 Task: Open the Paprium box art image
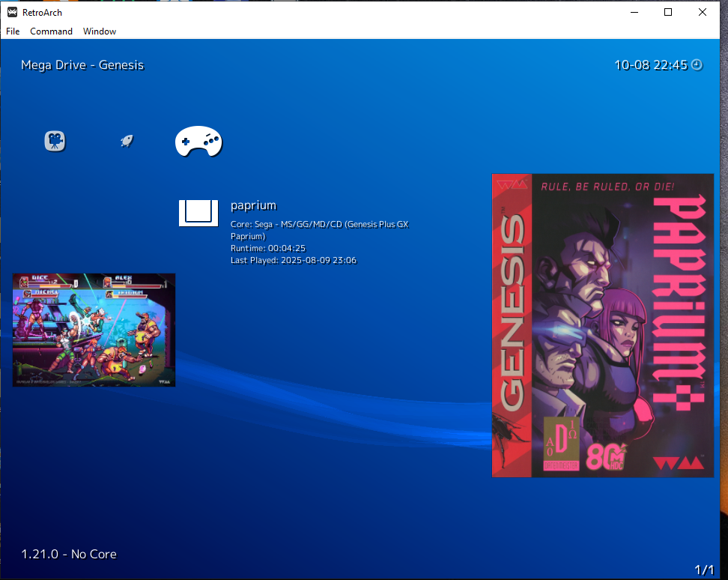click(x=603, y=325)
